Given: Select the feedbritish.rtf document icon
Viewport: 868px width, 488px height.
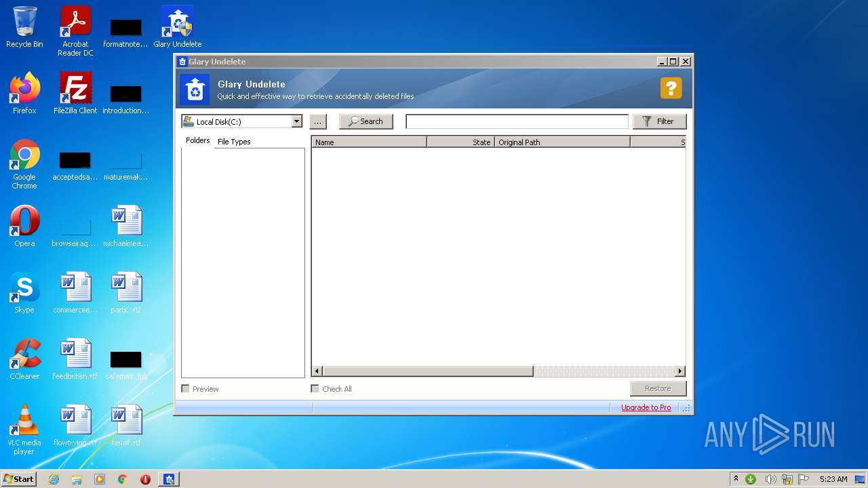Looking at the screenshot, I should [75, 359].
